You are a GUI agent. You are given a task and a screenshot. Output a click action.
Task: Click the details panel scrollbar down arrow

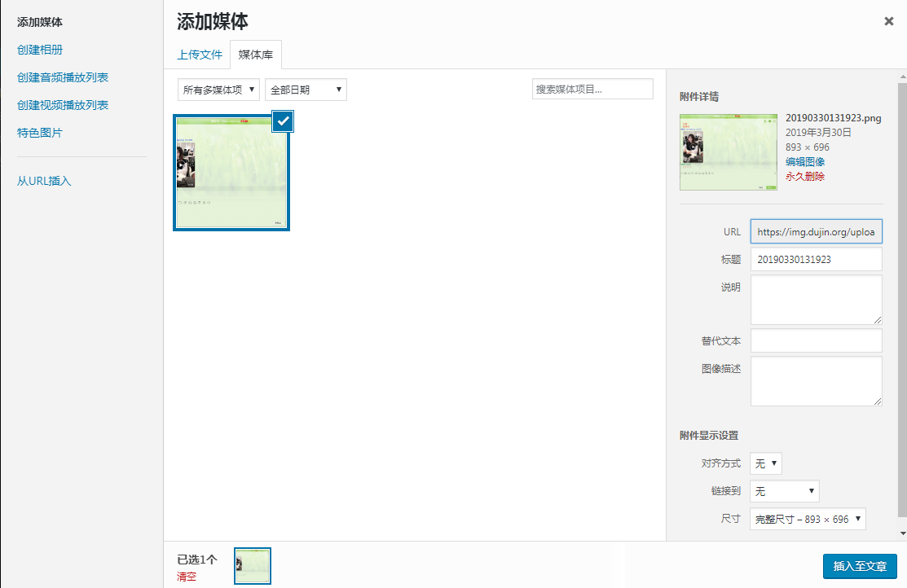(x=902, y=533)
